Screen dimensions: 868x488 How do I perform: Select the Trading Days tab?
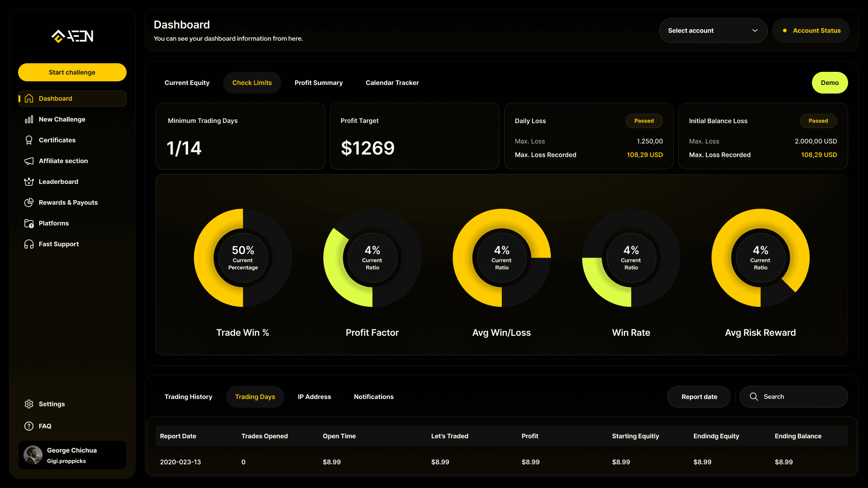255,397
